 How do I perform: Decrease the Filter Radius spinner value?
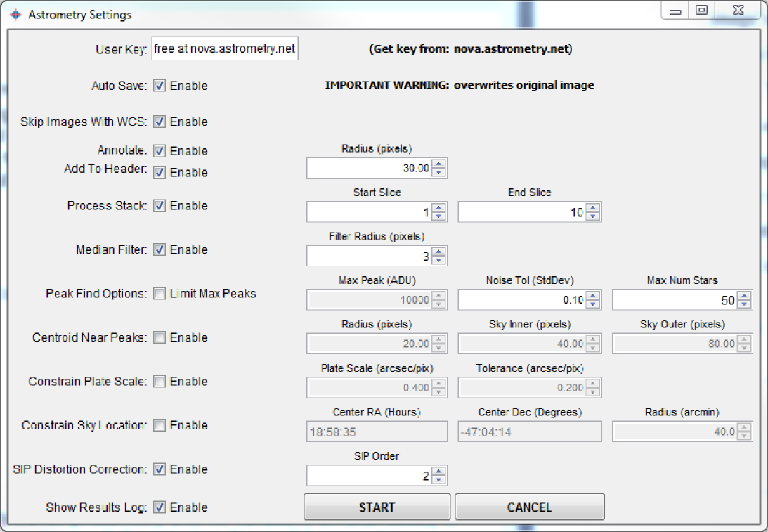(x=439, y=260)
